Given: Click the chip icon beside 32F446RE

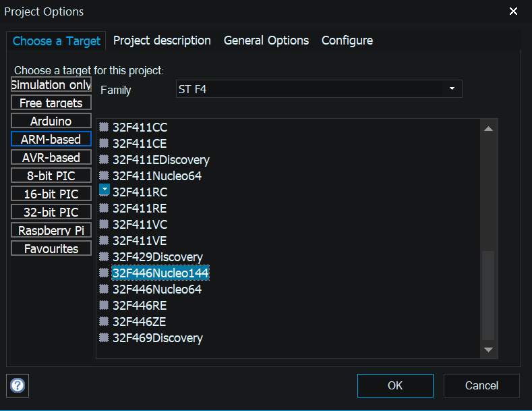Looking at the screenshot, I should 104,305.
